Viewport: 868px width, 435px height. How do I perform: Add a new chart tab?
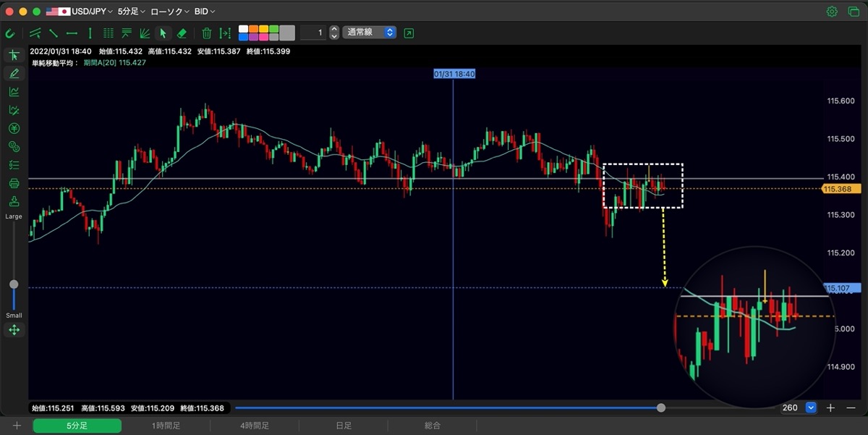coord(17,426)
